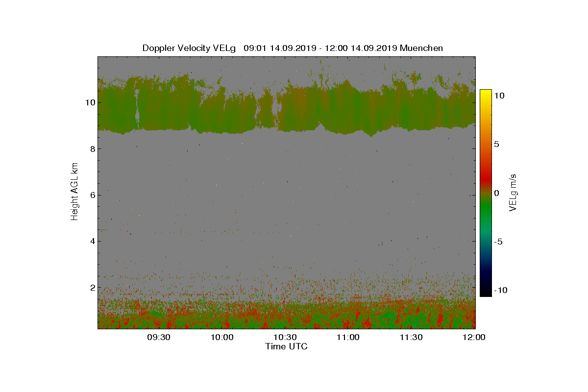Click the colorbar tick label -10
Viewport: 588px width, 392px height.
coord(500,290)
